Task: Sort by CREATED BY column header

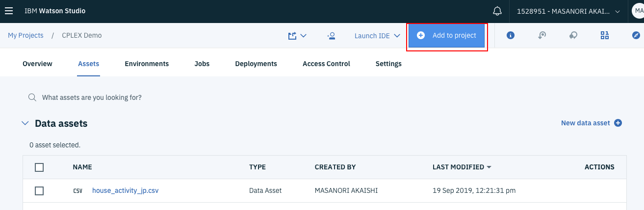Action: pos(335,167)
